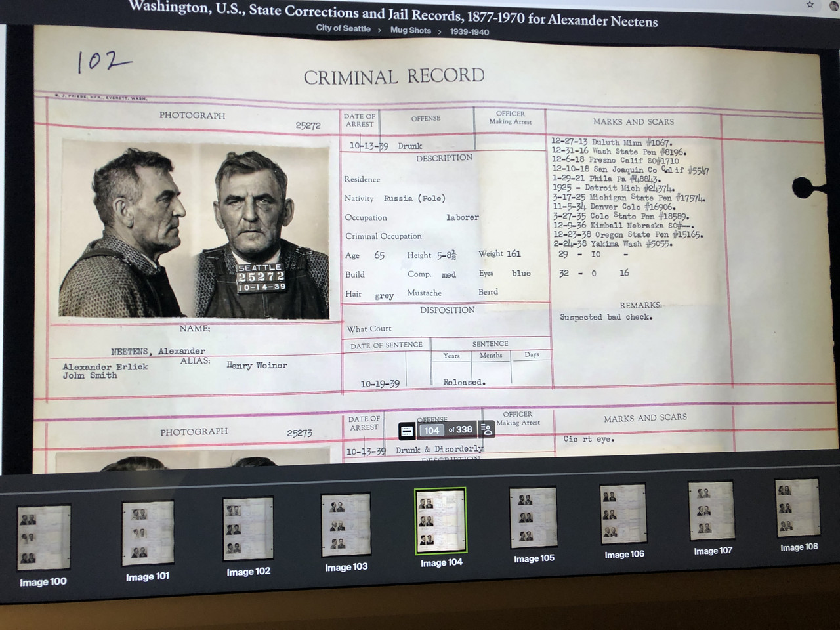The image size is (840, 630).
Task: Select the Image 107 thumbnail
Action: (711, 512)
